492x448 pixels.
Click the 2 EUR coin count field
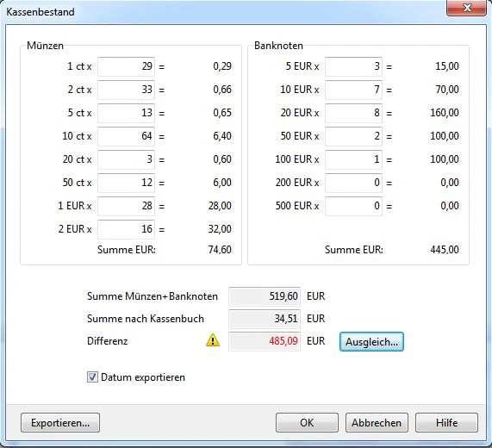pos(126,229)
